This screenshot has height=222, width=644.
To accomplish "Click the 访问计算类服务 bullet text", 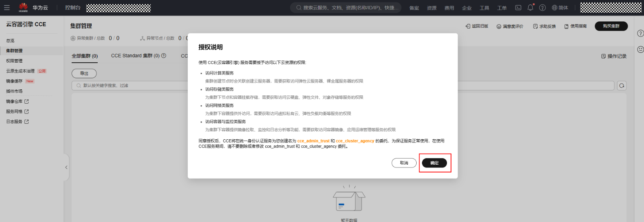I will point(220,73).
